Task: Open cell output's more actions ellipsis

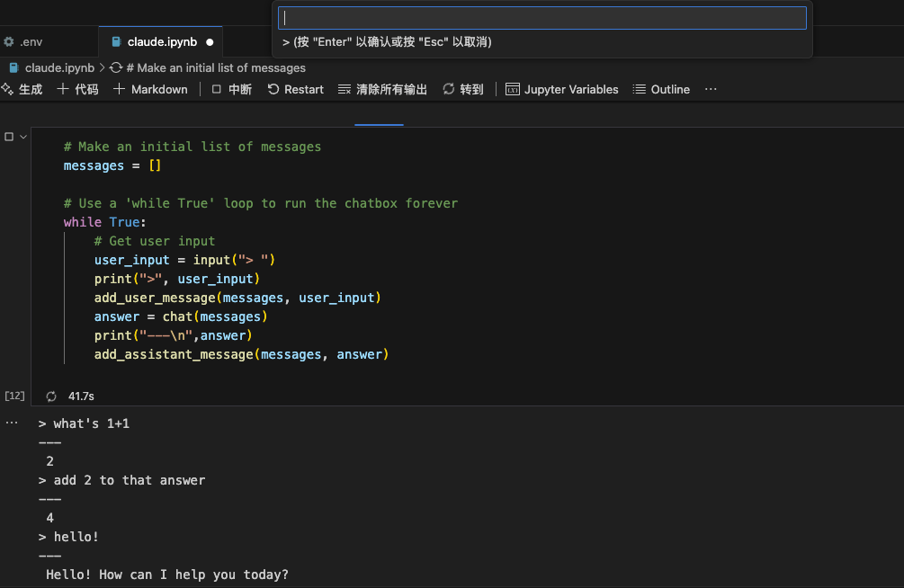Action: point(12,422)
